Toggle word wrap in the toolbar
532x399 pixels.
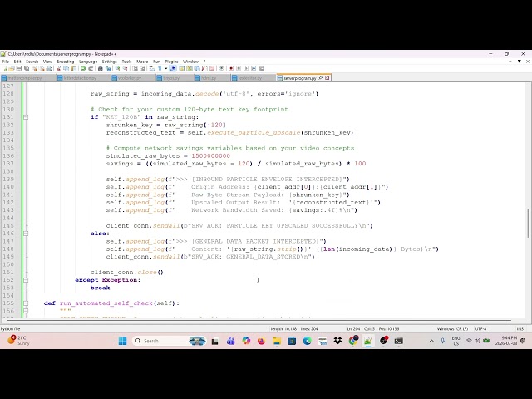coord(152,68)
